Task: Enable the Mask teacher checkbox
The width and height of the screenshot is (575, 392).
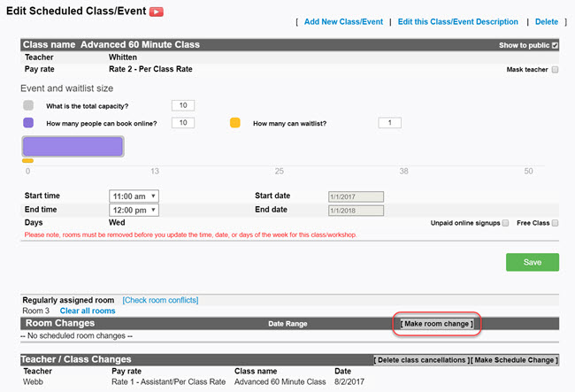Action: click(555, 69)
